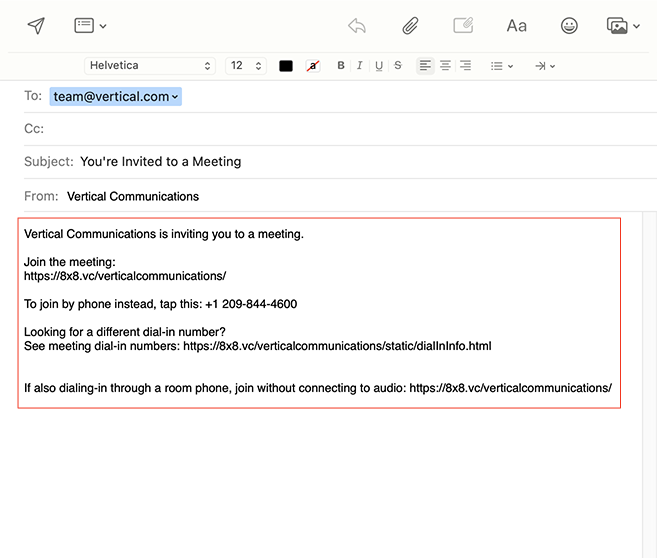The image size is (657, 558).
Task: Click the room phone URL on last line
Action: point(510,388)
